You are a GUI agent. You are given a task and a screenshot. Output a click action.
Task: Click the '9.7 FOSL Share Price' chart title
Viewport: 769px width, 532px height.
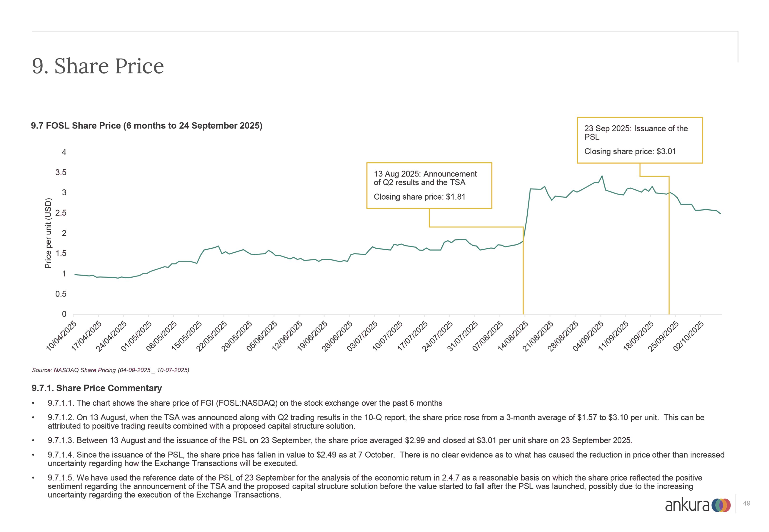click(147, 126)
